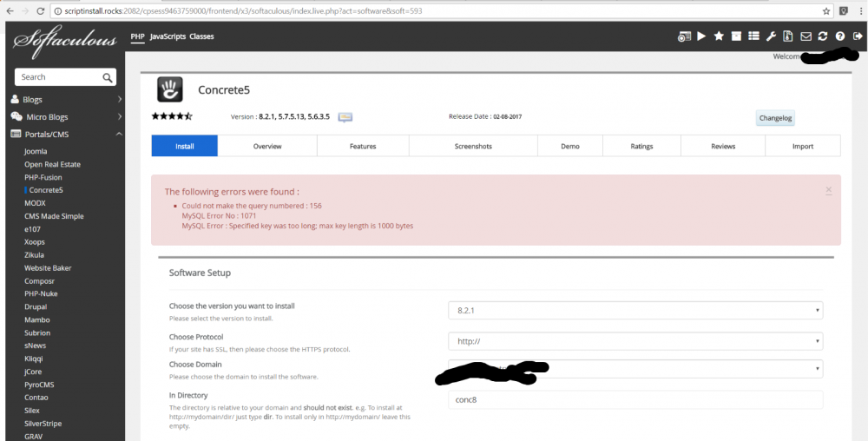Click the star rating under Concrete5
Screen dimensions: 868x441
(172, 116)
